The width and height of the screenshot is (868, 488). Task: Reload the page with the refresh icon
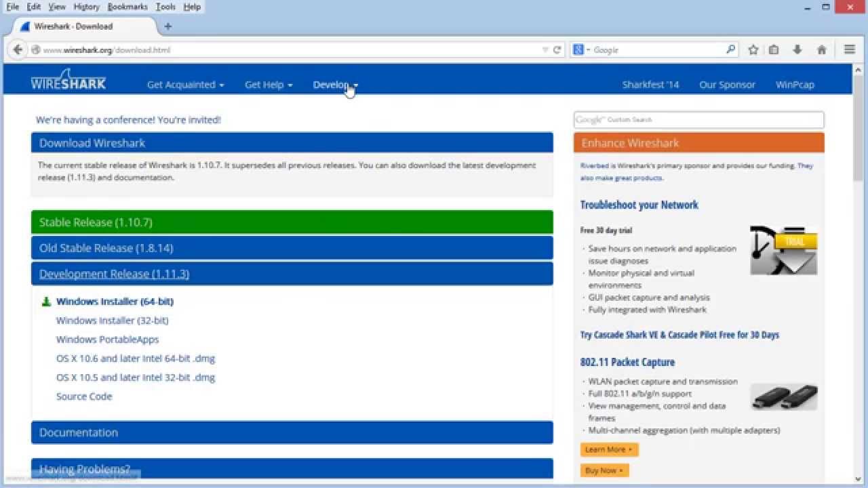pos(557,49)
